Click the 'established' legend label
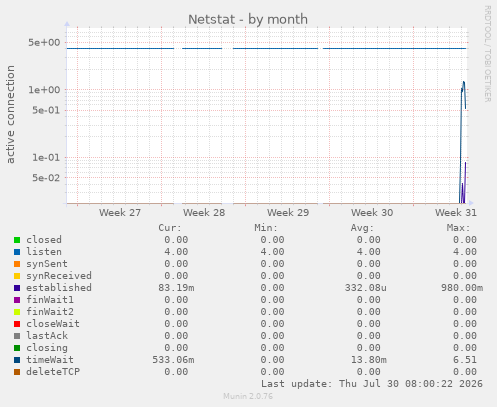 [x=59, y=288]
